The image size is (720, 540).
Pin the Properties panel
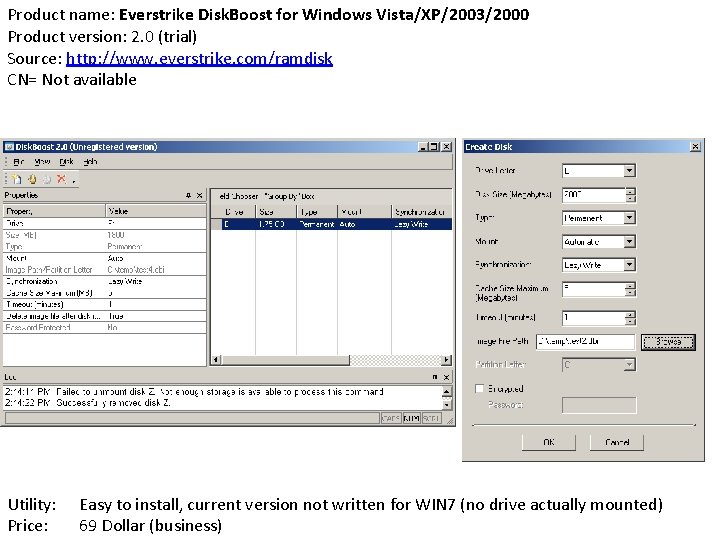[188, 196]
